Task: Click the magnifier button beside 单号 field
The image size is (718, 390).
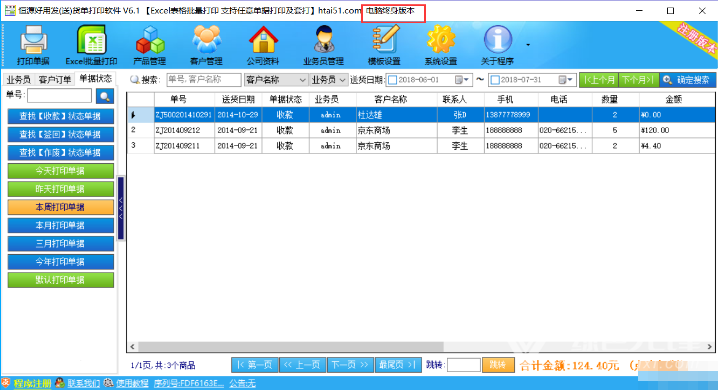Action: point(105,96)
